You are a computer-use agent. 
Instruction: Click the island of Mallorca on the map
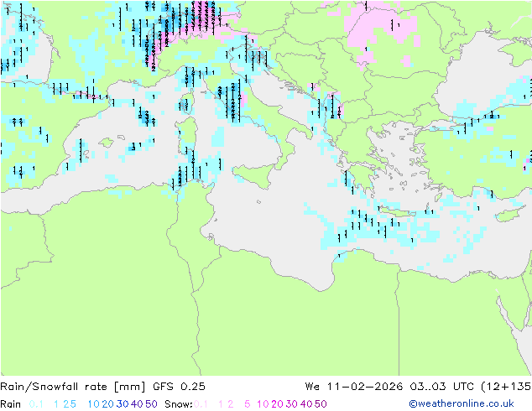pos(107,143)
